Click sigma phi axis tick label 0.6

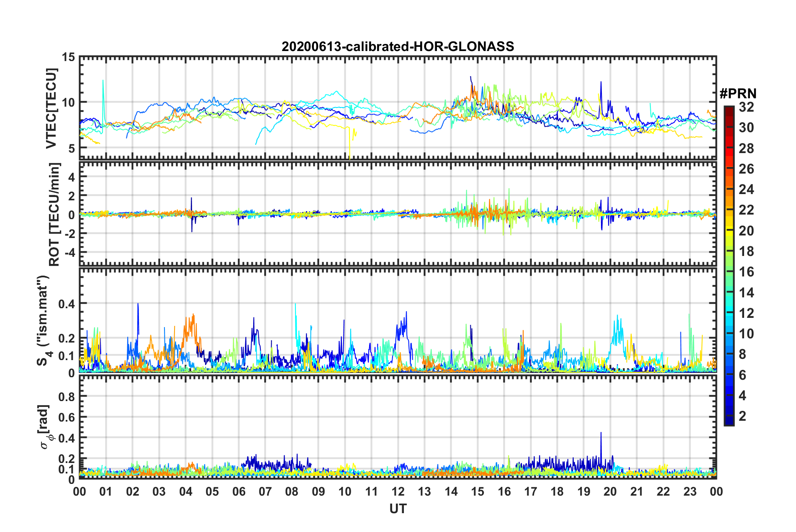click(67, 417)
